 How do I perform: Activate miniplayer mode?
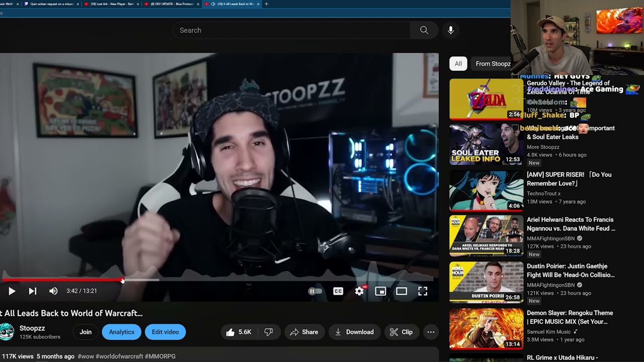click(x=380, y=291)
